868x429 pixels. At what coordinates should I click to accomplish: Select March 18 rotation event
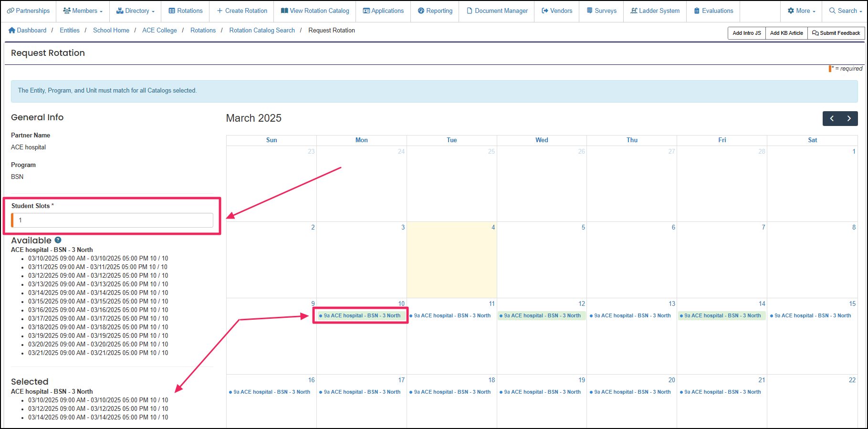(x=452, y=392)
